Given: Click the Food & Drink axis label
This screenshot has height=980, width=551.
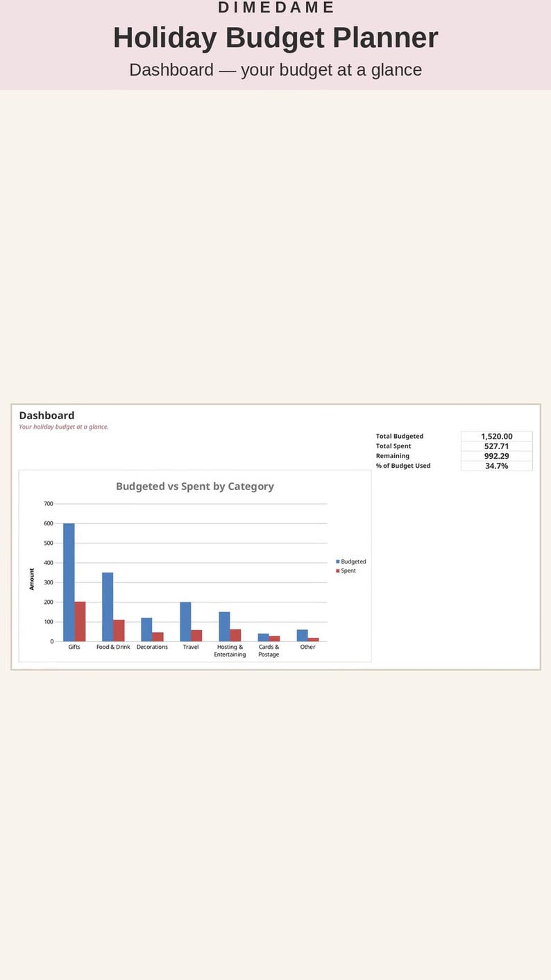Looking at the screenshot, I should pyautogui.click(x=113, y=647).
